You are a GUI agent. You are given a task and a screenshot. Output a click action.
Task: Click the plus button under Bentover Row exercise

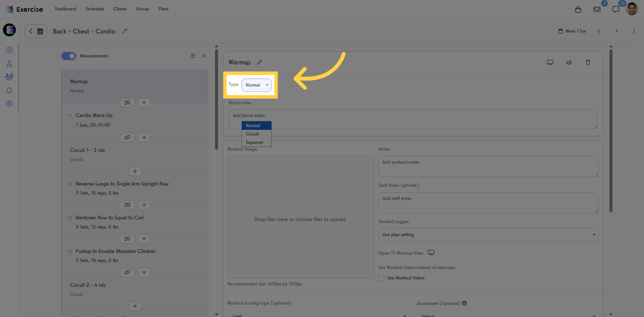144,239
